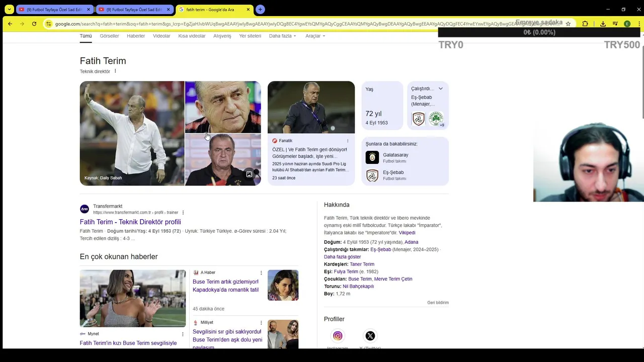The height and width of the screenshot is (362, 644).
Task: Expand the Çalıştırdı... card chevron
Action: 440,88
